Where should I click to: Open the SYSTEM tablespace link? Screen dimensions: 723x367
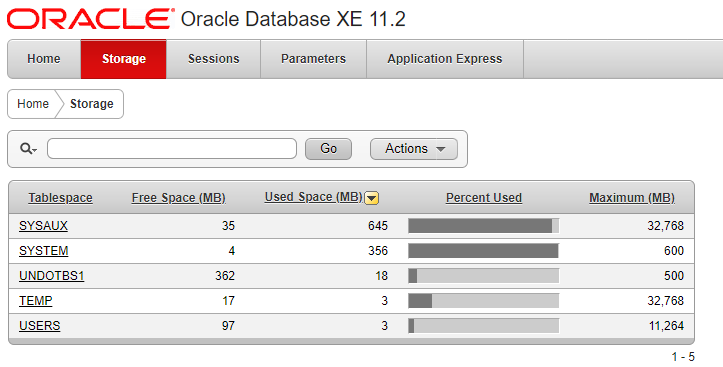pos(44,251)
